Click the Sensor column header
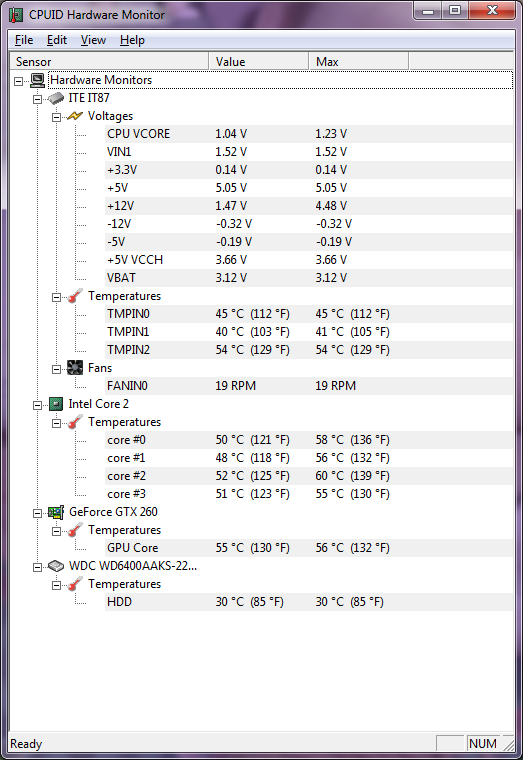The image size is (523, 760). point(109,62)
